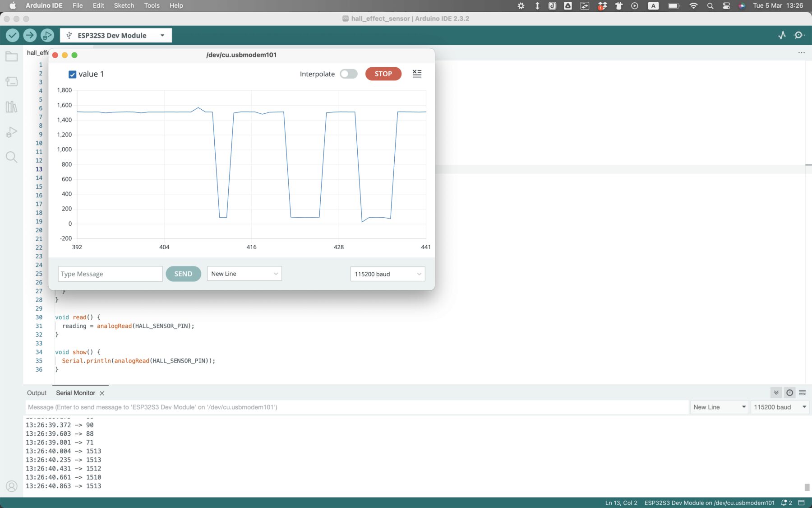
Task: Click the Serial Monitor message input field
Action: coord(357,407)
